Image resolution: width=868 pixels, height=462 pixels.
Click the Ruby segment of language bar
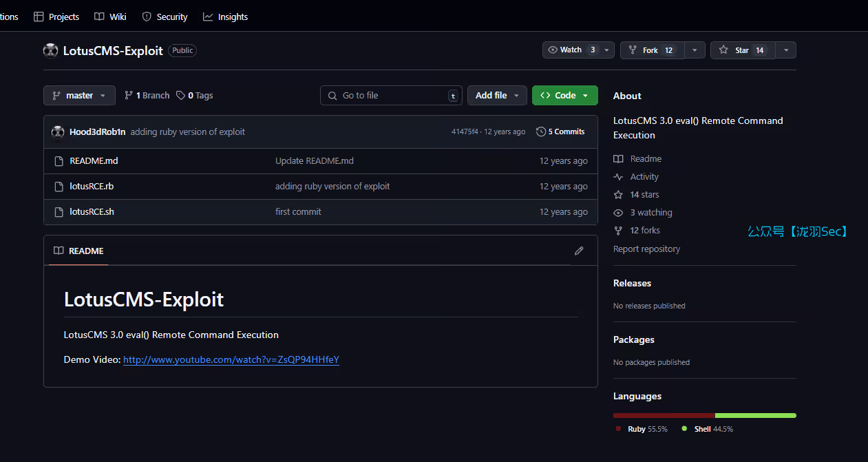click(x=664, y=415)
